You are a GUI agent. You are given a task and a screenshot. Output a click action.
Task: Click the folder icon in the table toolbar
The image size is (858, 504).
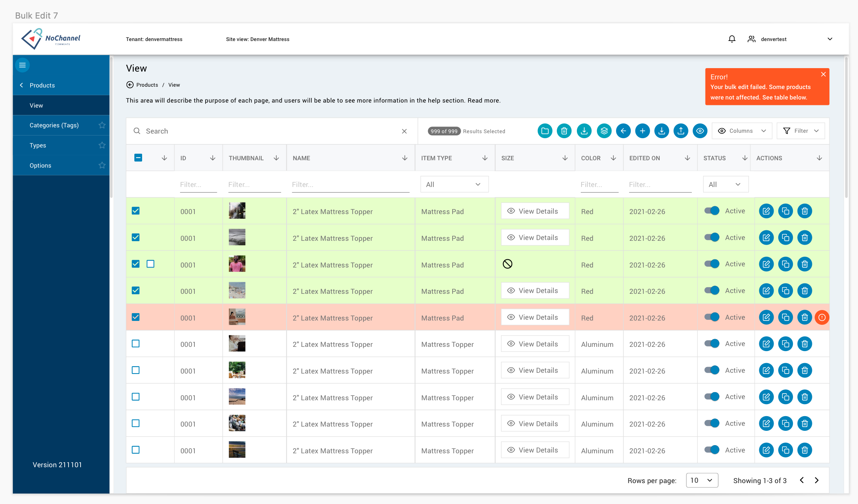[545, 131]
